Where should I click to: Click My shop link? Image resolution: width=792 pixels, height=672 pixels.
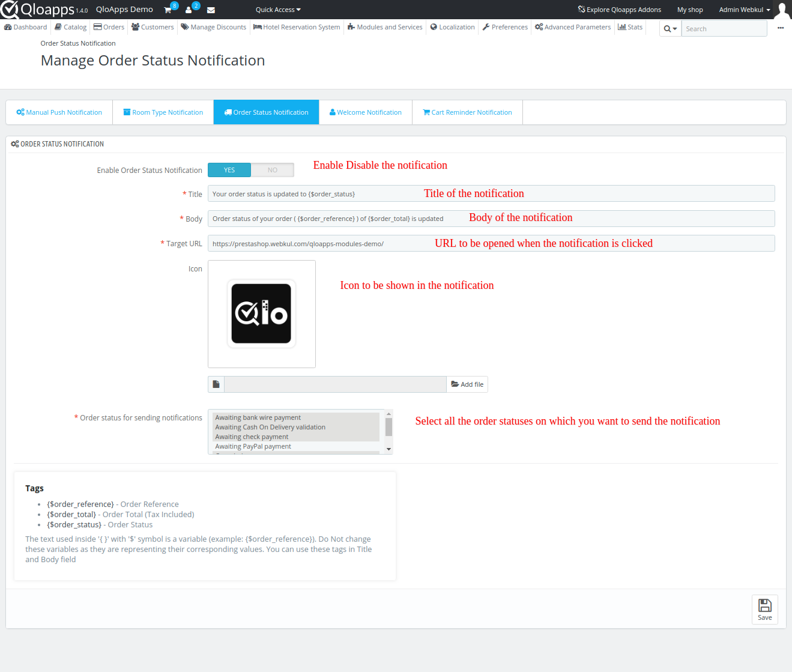click(x=690, y=10)
